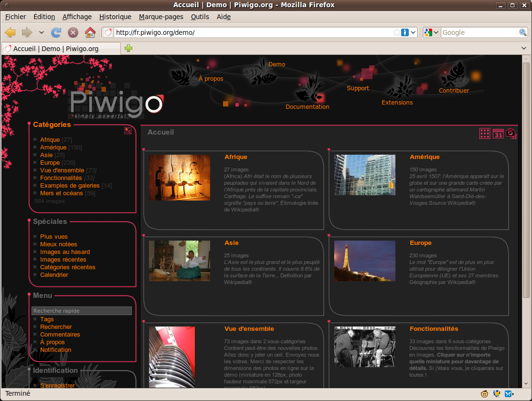Image resolution: width=532 pixels, height=401 pixels.
Task: Reload the page with the blue refresh icon
Action: coord(56,32)
